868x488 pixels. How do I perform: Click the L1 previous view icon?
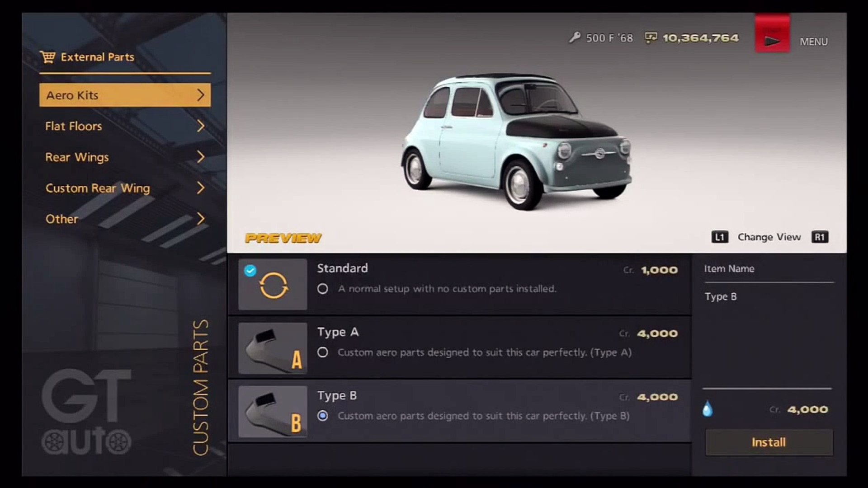coord(720,237)
